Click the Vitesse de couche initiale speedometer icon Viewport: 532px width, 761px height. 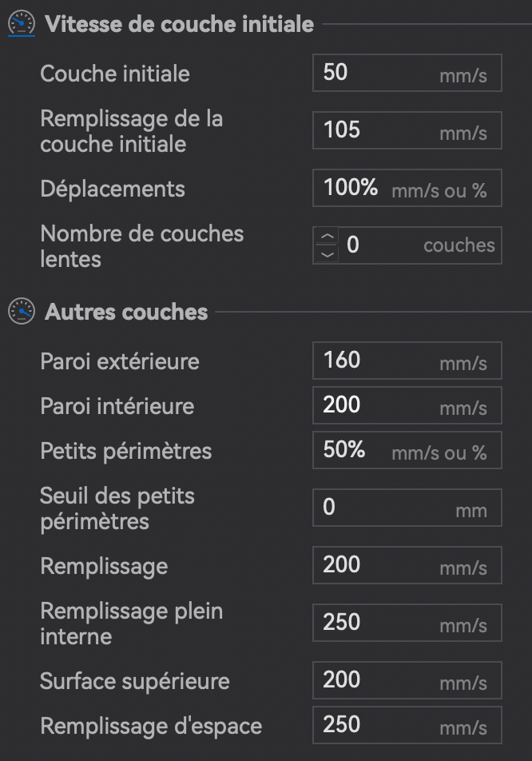[22, 24]
